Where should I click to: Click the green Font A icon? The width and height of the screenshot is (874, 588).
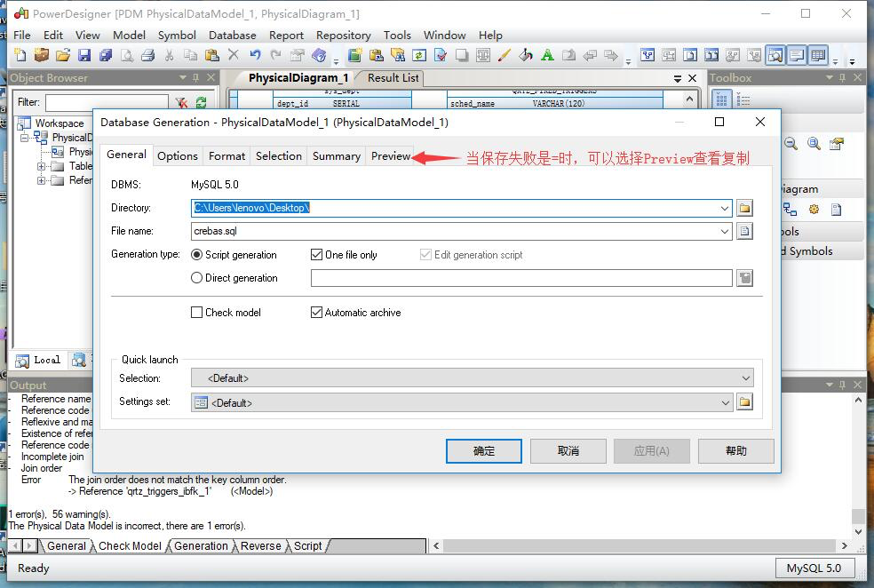(x=547, y=55)
